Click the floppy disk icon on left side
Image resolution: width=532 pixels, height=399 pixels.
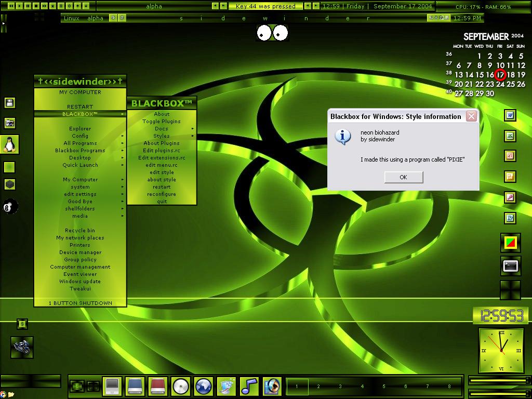tap(9, 103)
